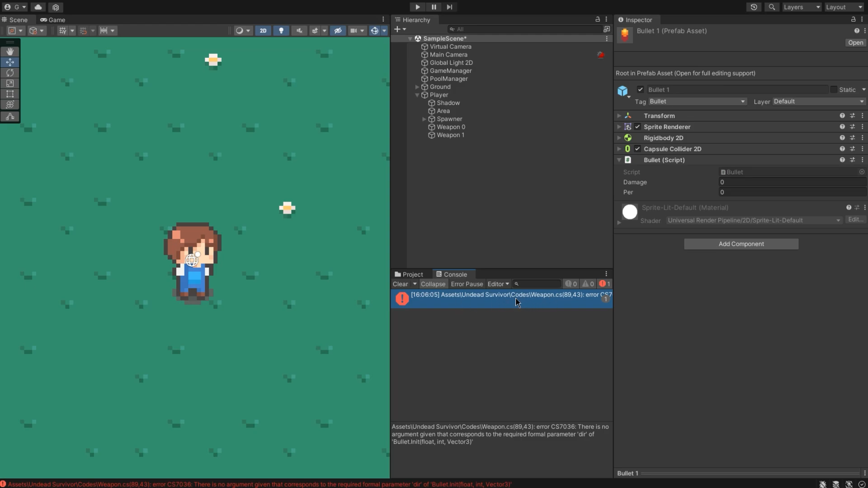Select the Rect transform tool
This screenshot has width=868, height=488.
point(10,94)
